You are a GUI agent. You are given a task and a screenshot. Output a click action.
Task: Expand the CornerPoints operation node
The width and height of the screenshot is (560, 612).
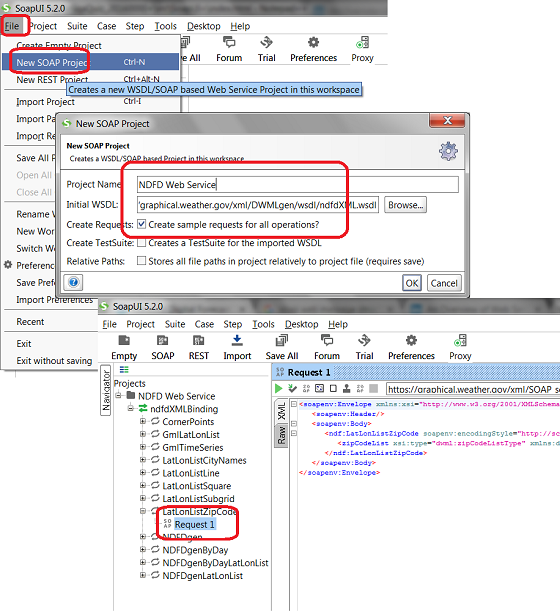click(143, 421)
